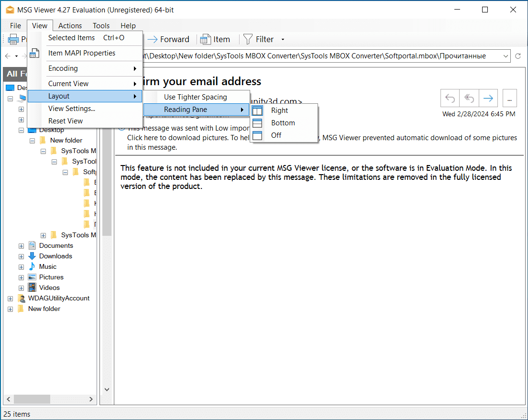Open the Actions menu

(70, 26)
